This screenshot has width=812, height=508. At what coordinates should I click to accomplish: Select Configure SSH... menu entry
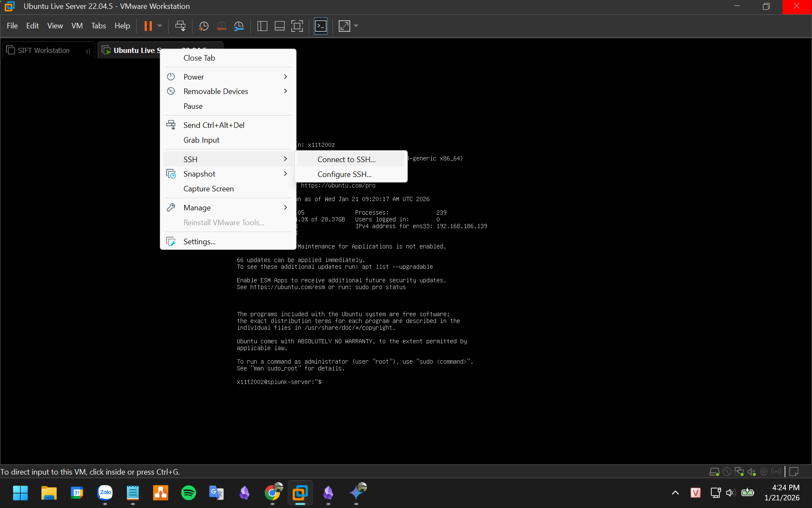click(344, 174)
